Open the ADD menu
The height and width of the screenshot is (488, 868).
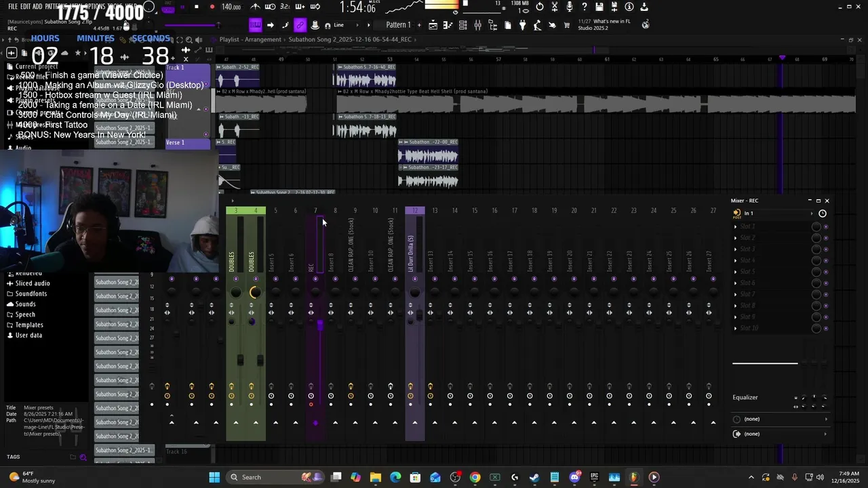coord(37,6)
